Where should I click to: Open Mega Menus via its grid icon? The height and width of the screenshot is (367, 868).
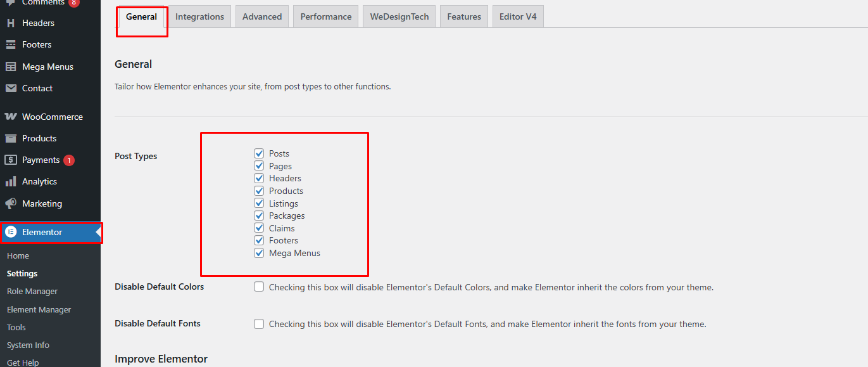pyautogui.click(x=11, y=67)
